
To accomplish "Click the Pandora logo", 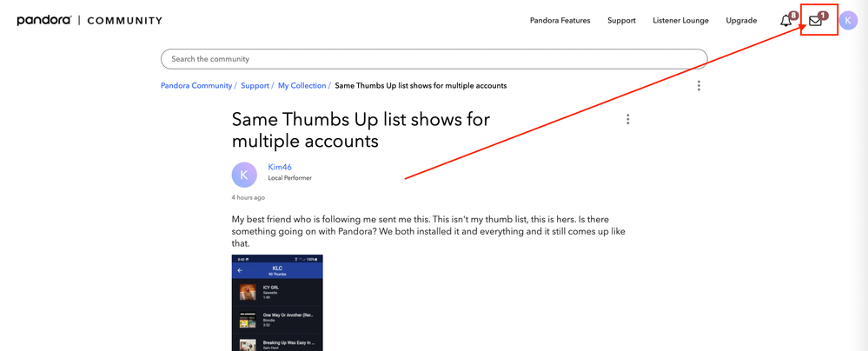I will pyautogui.click(x=43, y=20).
